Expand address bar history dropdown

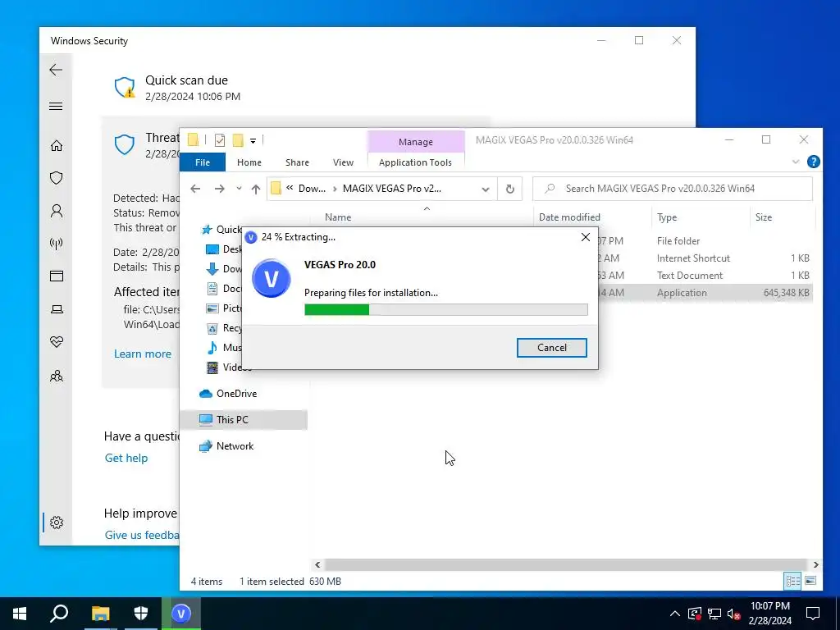click(486, 189)
